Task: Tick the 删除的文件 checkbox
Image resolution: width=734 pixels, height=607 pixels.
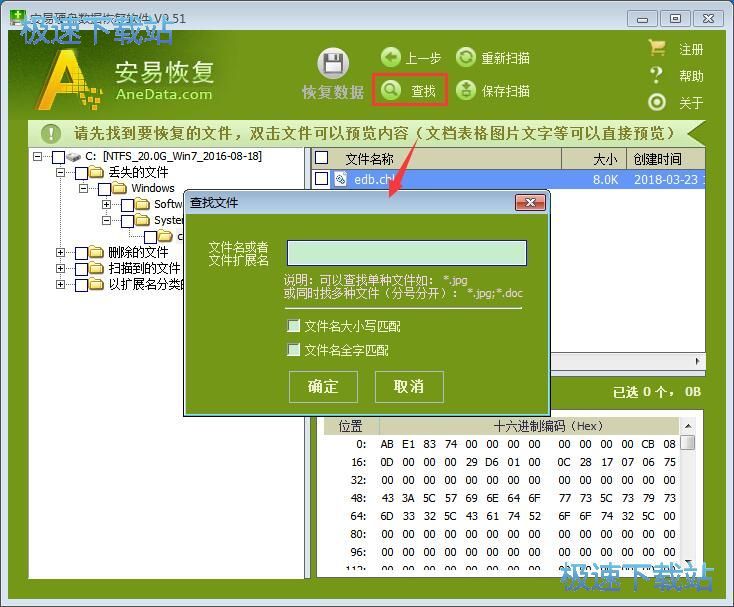Action: pyautogui.click(x=81, y=253)
